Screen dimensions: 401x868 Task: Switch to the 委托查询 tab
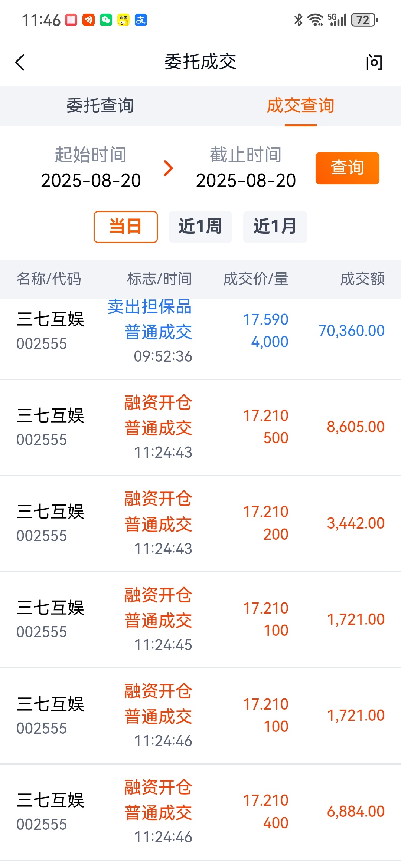click(x=100, y=106)
